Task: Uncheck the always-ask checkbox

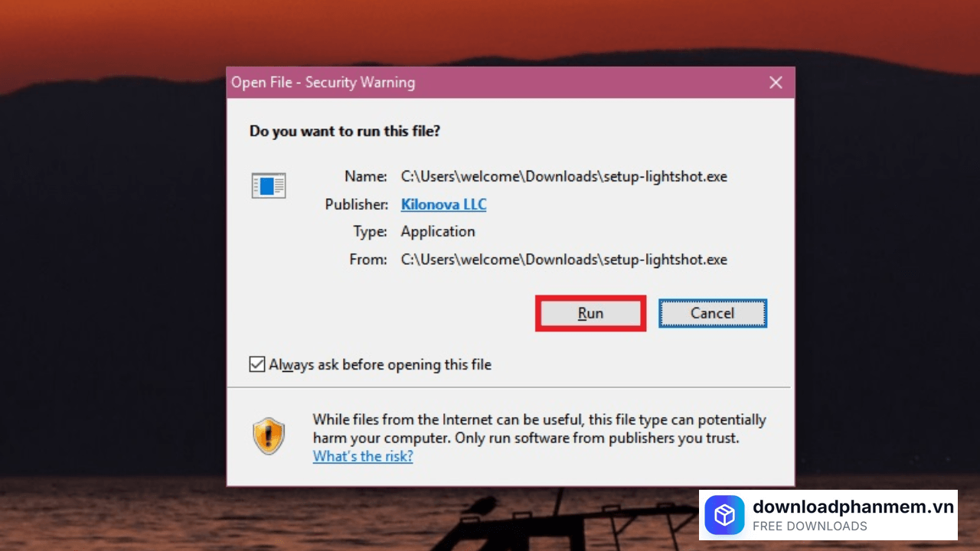Action: [257, 364]
